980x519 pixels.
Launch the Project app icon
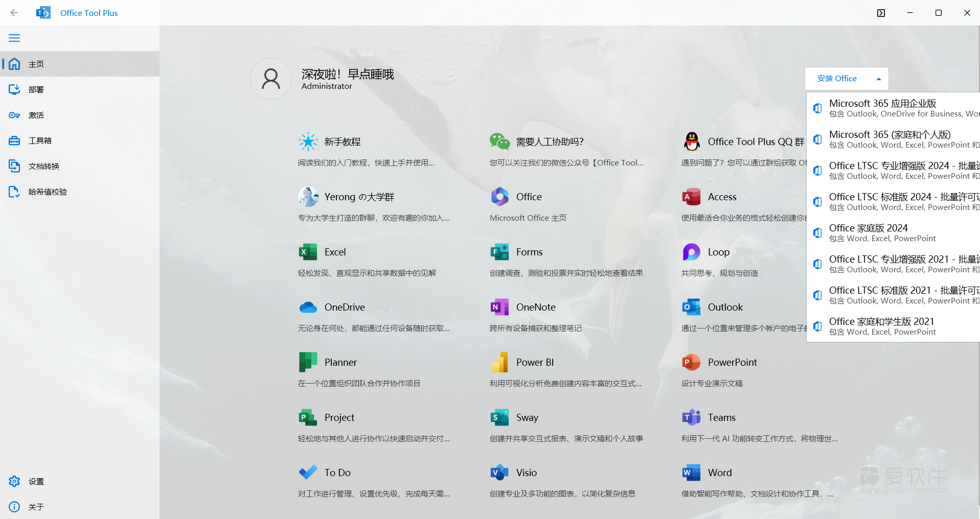(308, 417)
